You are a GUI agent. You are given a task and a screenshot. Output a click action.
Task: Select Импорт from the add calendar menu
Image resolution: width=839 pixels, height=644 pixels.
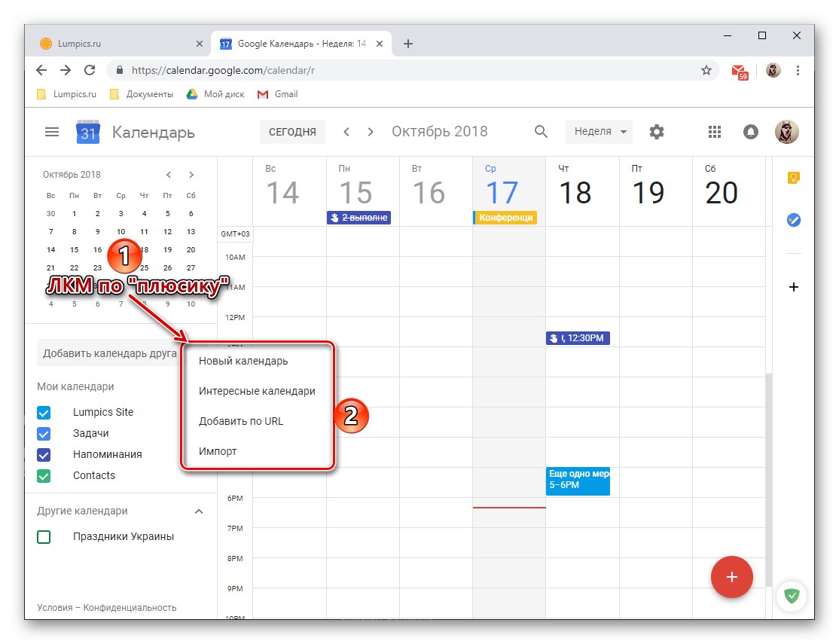[218, 451]
